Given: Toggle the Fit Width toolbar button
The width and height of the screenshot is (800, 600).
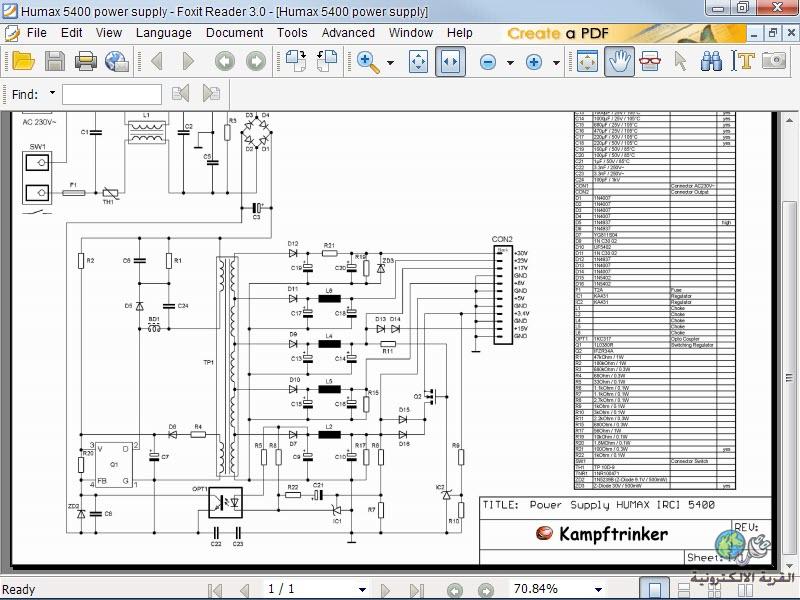Looking at the screenshot, I should (x=450, y=62).
